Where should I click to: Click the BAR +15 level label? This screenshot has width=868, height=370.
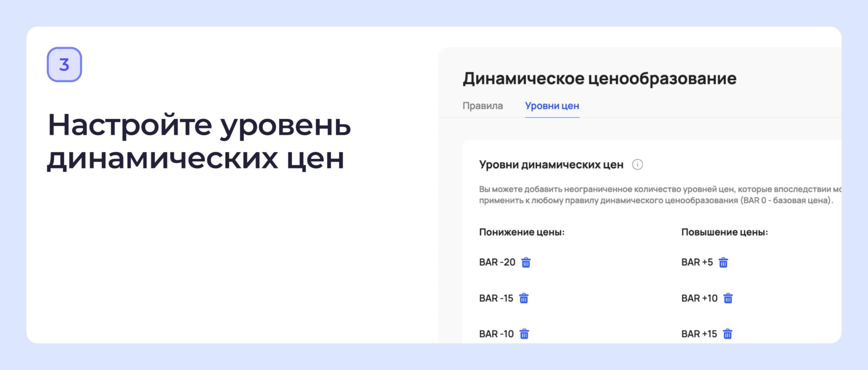pos(699,334)
